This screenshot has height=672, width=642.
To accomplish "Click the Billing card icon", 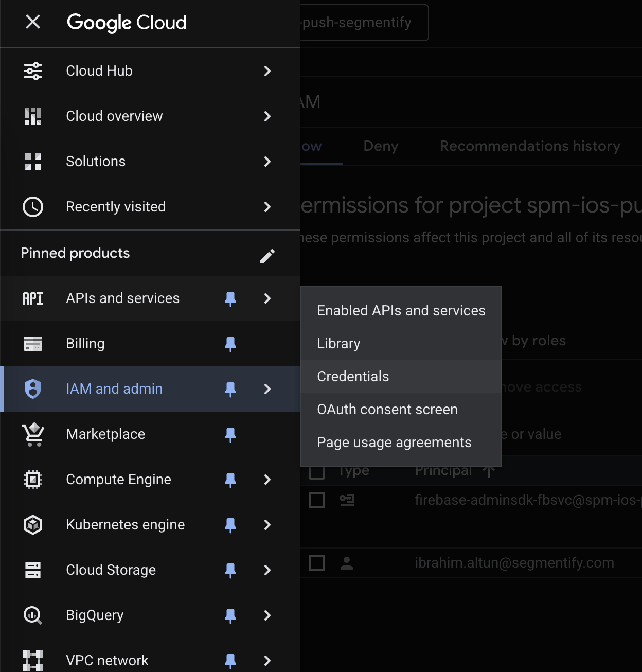I will point(33,344).
